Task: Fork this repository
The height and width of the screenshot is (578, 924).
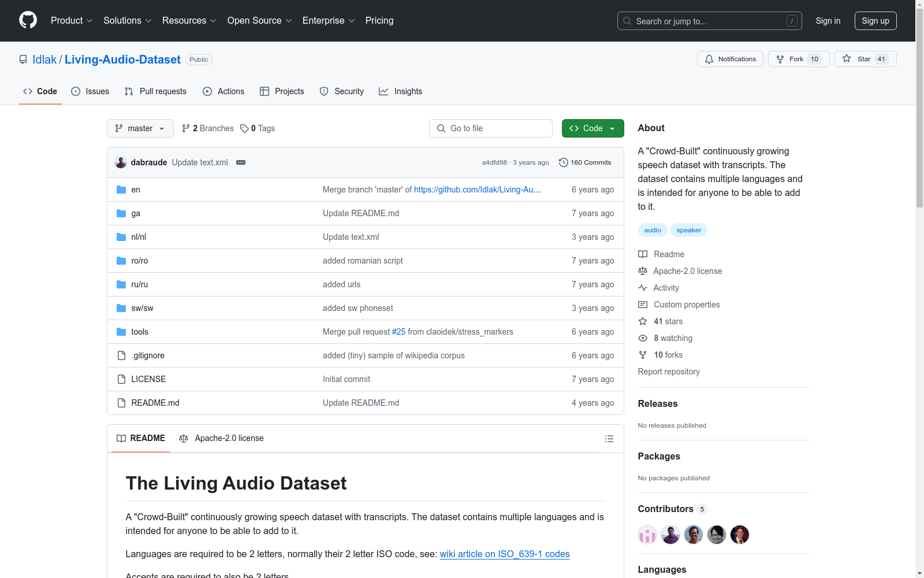Action: [799, 59]
